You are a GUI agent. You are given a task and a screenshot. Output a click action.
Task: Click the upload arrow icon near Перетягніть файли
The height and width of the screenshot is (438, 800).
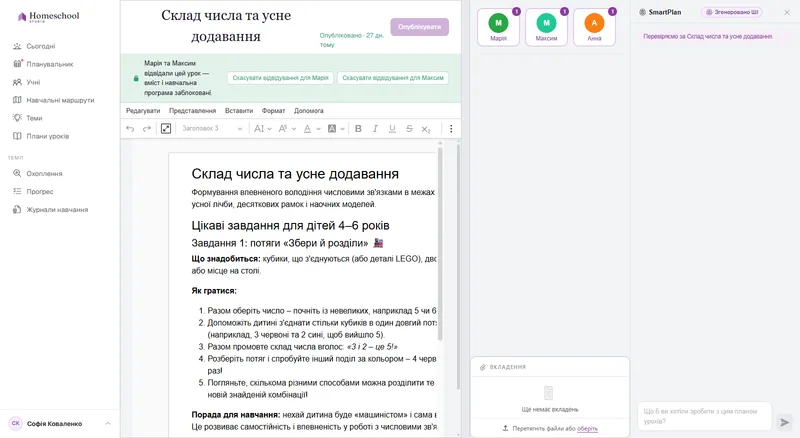[x=506, y=428]
